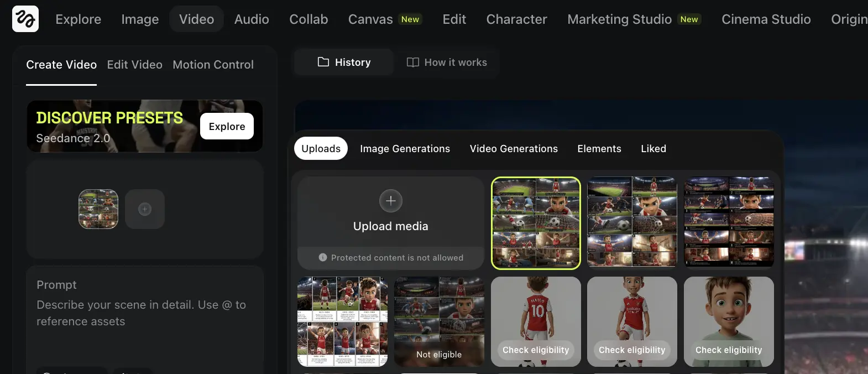Check eligibility of boy face portrait
The height and width of the screenshot is (374, 868).
[x=729, y=350]
